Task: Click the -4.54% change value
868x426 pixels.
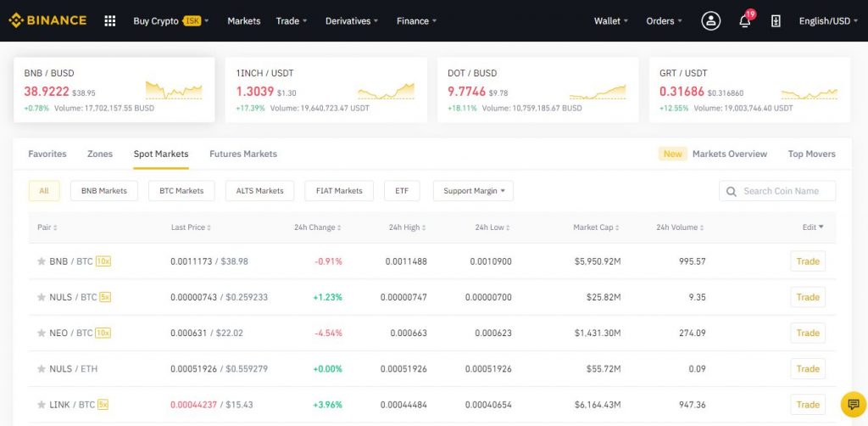Action: (328, 333)
